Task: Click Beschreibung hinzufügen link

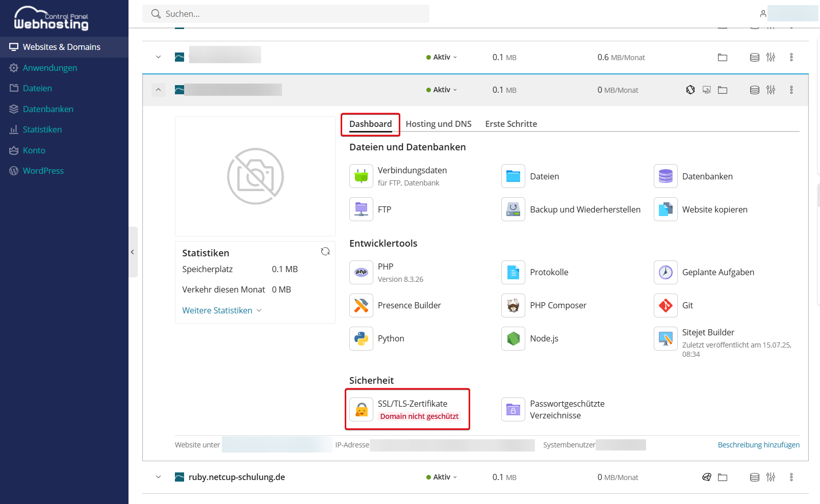Action: (x=758, y=445)
